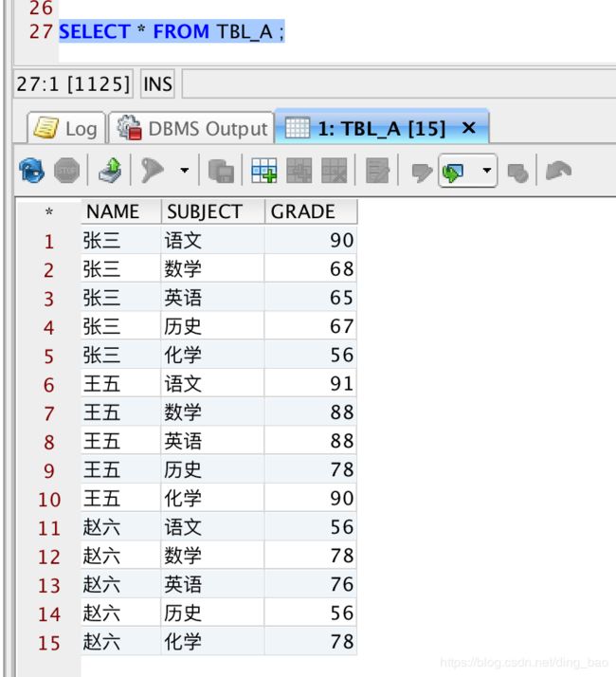Screen dimensions: 616x677
Task: Click the SELECT * FROM TBL_A statement
Action: [172, 31]
